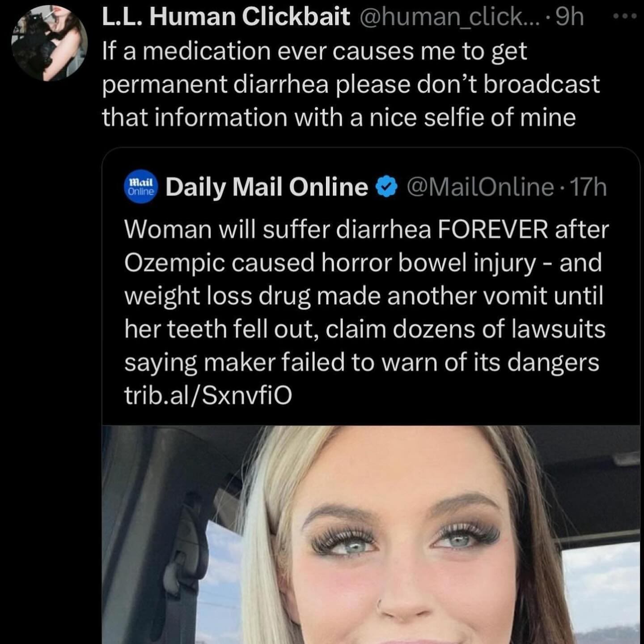
Task: Open the three-dot more options menu
Action: [x=625, y=17]
